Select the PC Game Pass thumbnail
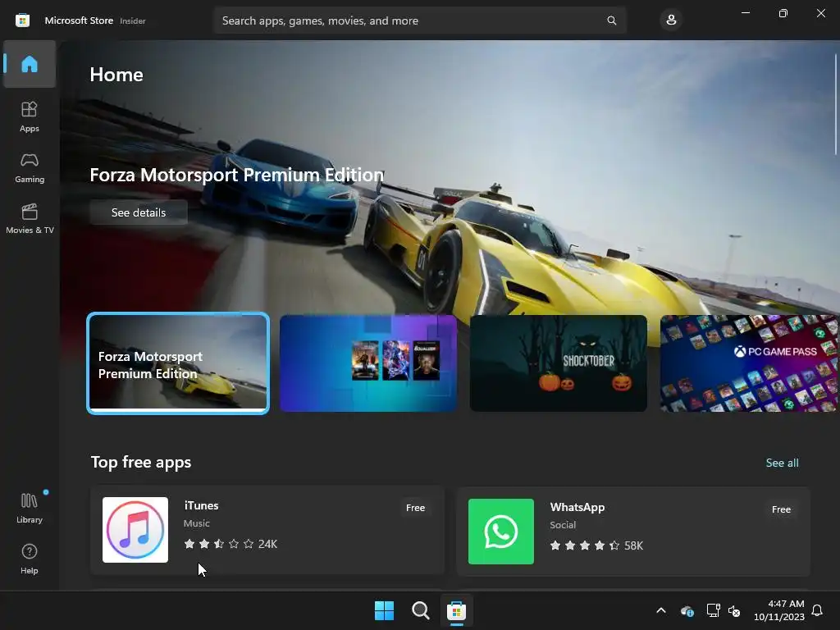Viewport: 840px width, 630px height. (750, 363)
